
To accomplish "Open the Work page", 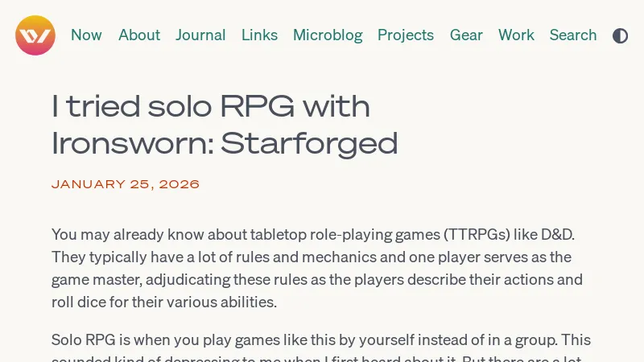I will pyautogui.click(x=516, y=35).
